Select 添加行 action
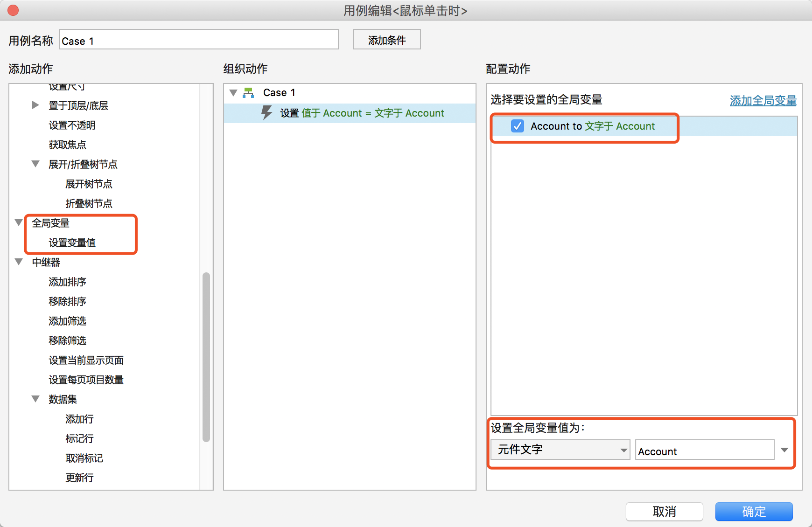 pyautogui.click(x=79, y=419)
